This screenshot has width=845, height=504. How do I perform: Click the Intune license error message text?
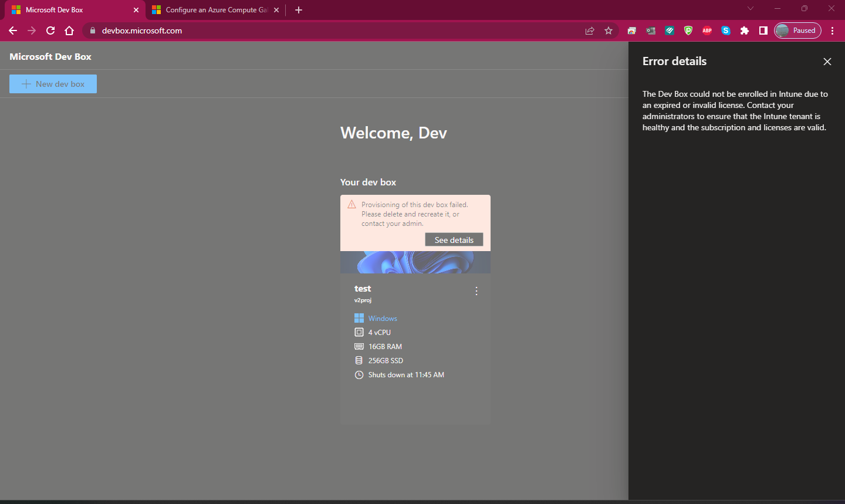735,111
